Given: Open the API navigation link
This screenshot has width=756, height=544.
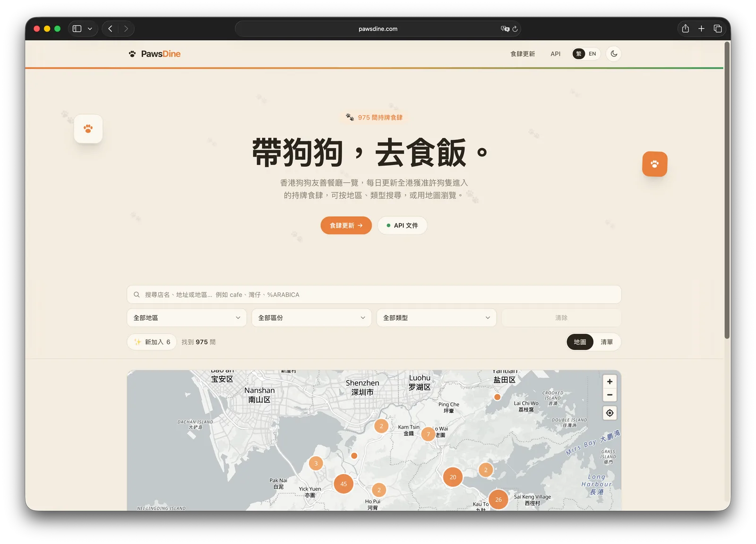Looking at the screenshot, I should click(555, 54).
